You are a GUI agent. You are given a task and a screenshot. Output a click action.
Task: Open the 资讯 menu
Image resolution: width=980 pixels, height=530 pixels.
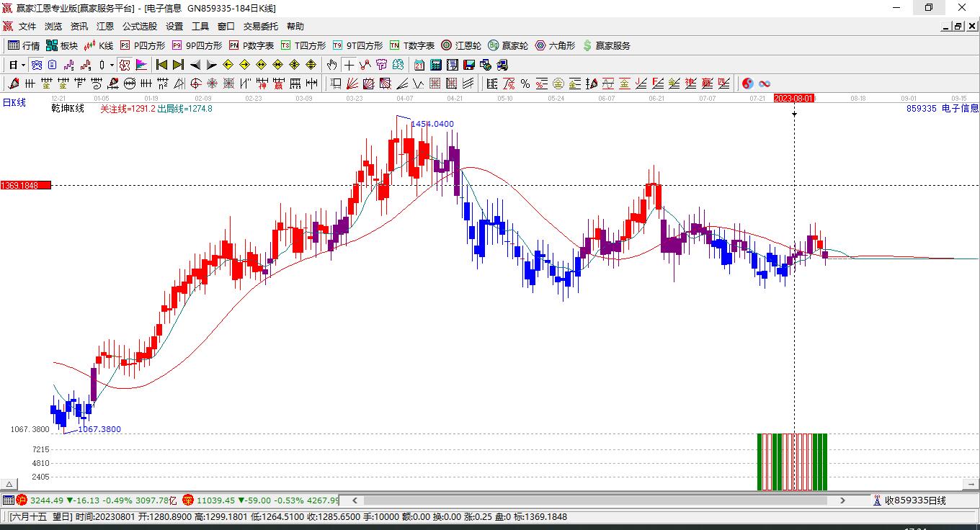click(x=79, y=26)
